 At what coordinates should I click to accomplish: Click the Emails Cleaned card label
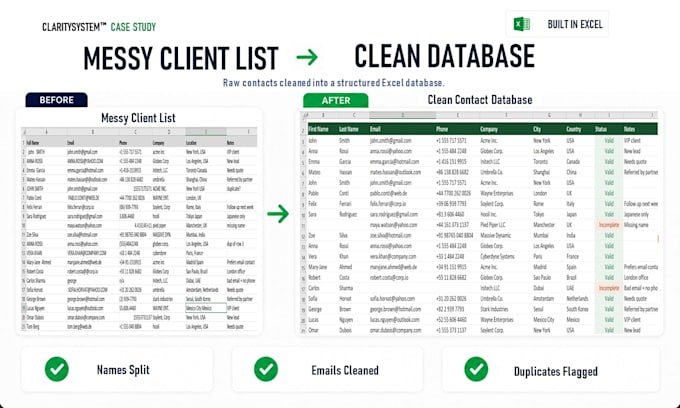(x=345, y=370)
